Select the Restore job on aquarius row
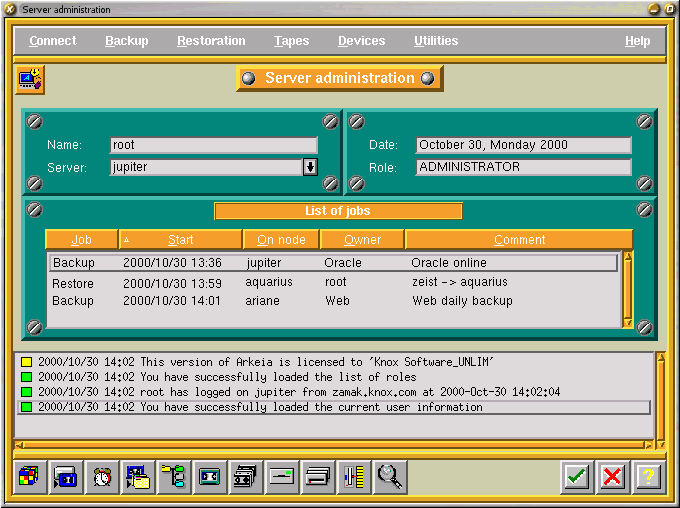Image resolution: width=680 pixels, height=508 pixels. (333, 282)
